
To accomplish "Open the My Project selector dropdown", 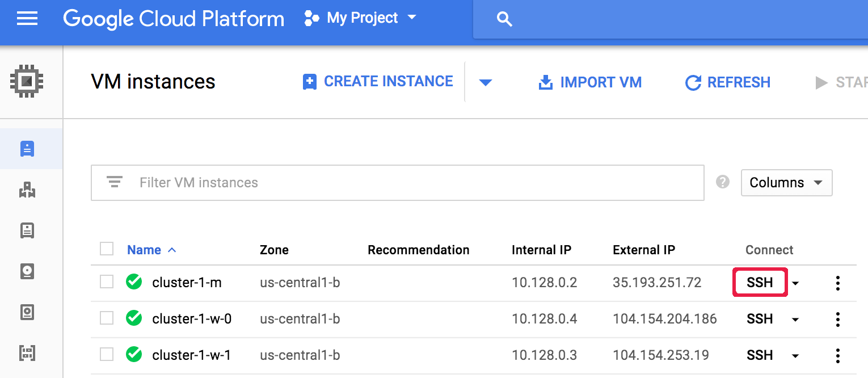I will [360, 18].
